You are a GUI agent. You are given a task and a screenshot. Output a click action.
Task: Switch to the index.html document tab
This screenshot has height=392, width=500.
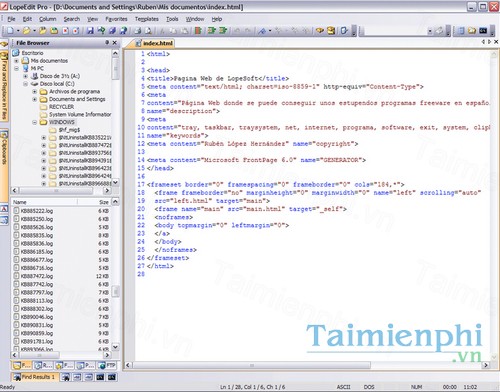[154, 43]
